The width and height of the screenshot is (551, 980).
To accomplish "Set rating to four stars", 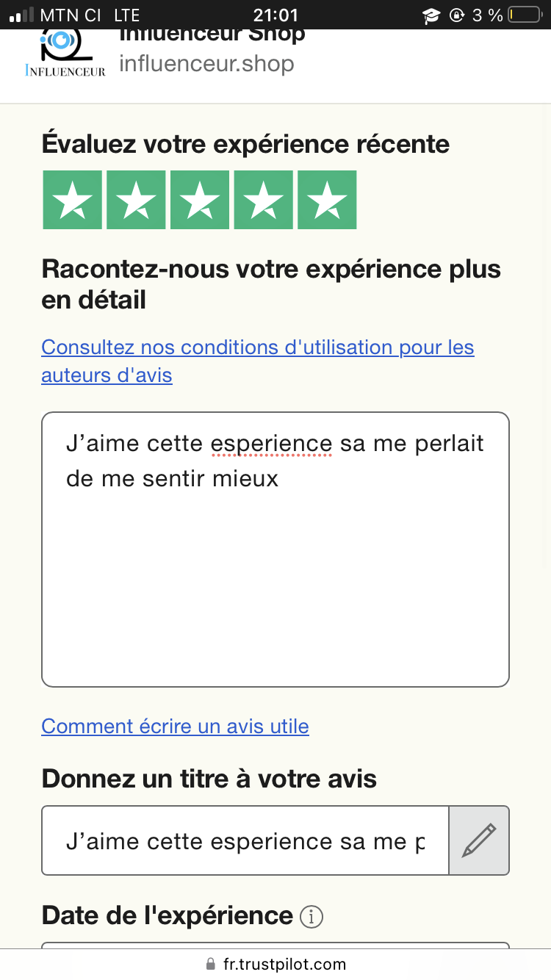I will point(263,200).
